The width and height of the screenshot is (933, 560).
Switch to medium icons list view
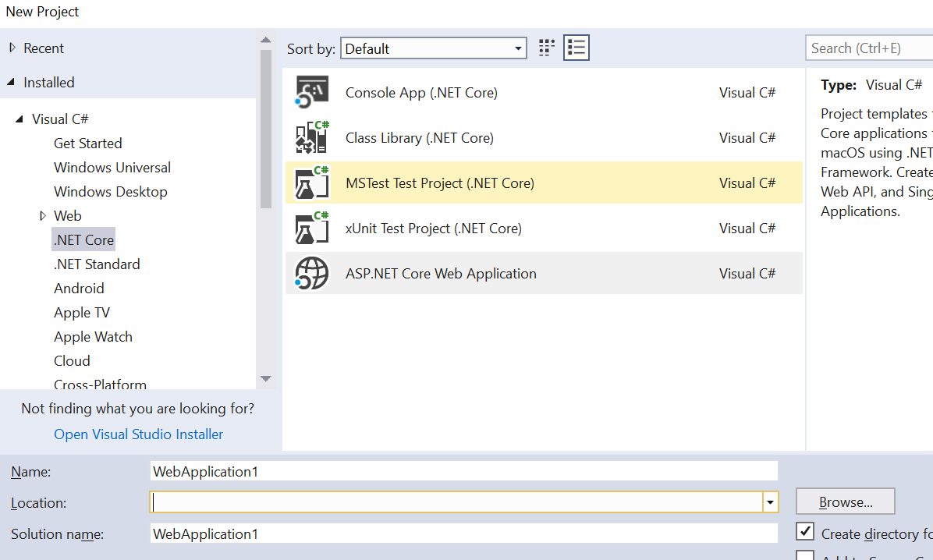(576, 48)
